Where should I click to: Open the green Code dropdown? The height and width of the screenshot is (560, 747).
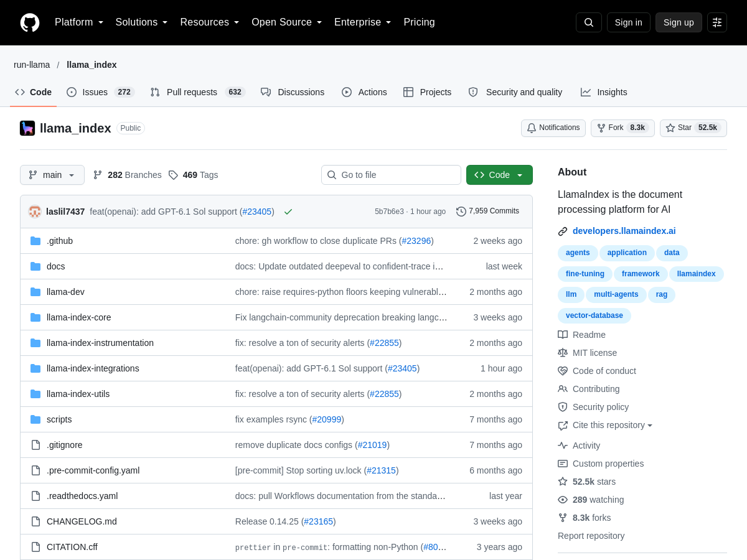tap(499, 175)
